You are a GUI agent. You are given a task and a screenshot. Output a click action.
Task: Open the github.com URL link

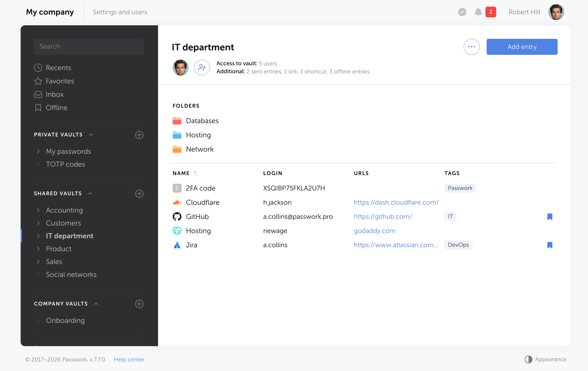(383, 217)
